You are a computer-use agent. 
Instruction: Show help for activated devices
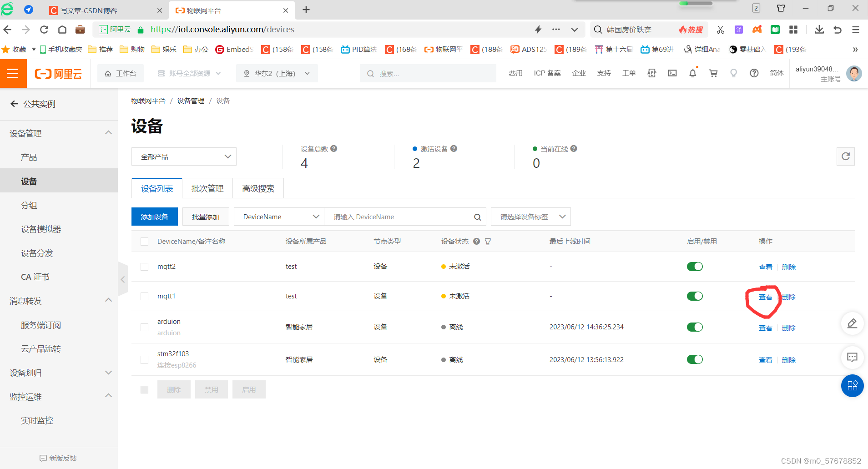[x=454, y=149]
